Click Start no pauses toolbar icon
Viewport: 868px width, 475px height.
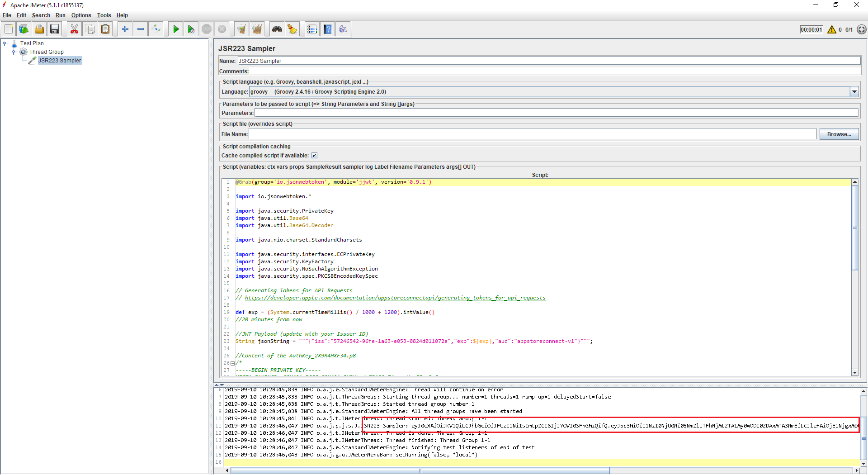(x=191, y=29)
